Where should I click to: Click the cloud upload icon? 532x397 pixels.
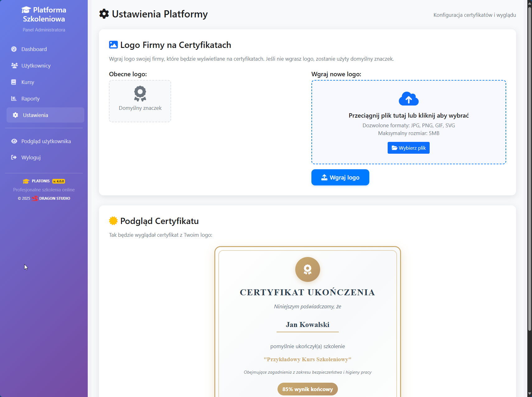408,99
